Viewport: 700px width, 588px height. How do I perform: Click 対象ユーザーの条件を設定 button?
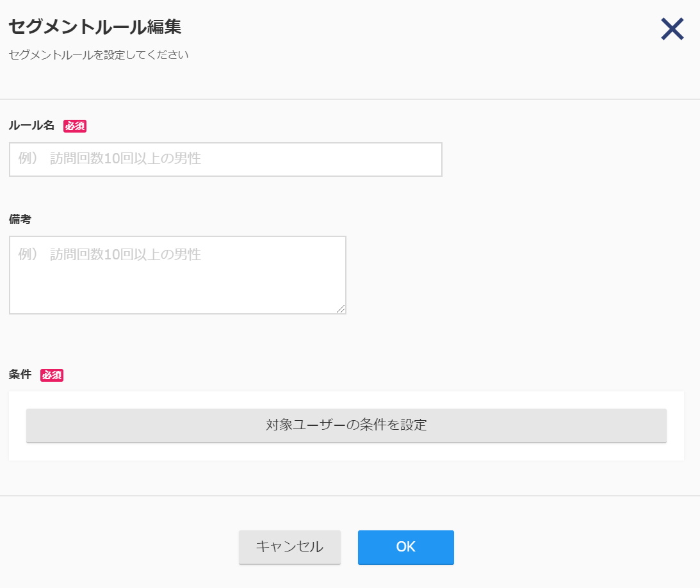pos(346,425)
